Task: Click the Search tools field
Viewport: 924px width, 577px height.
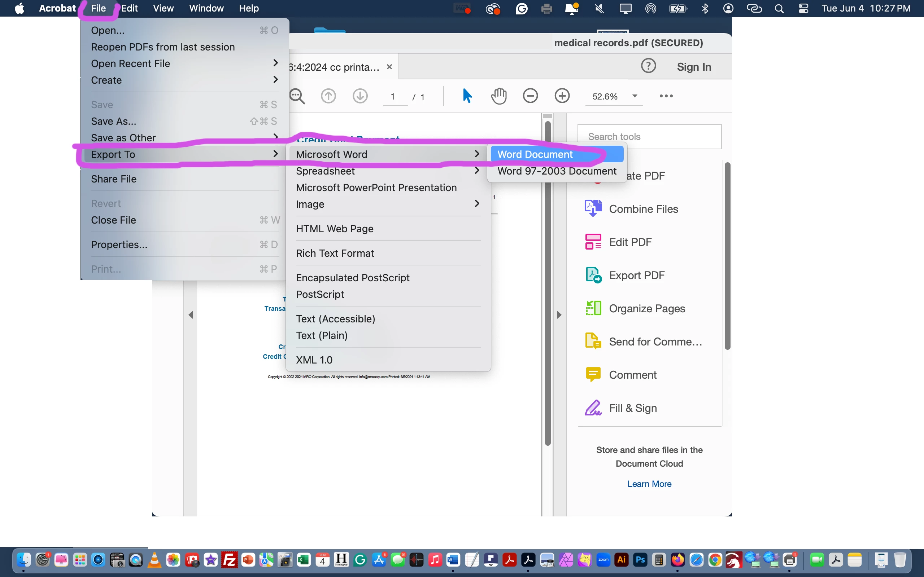Action: (x=649, y=137)
